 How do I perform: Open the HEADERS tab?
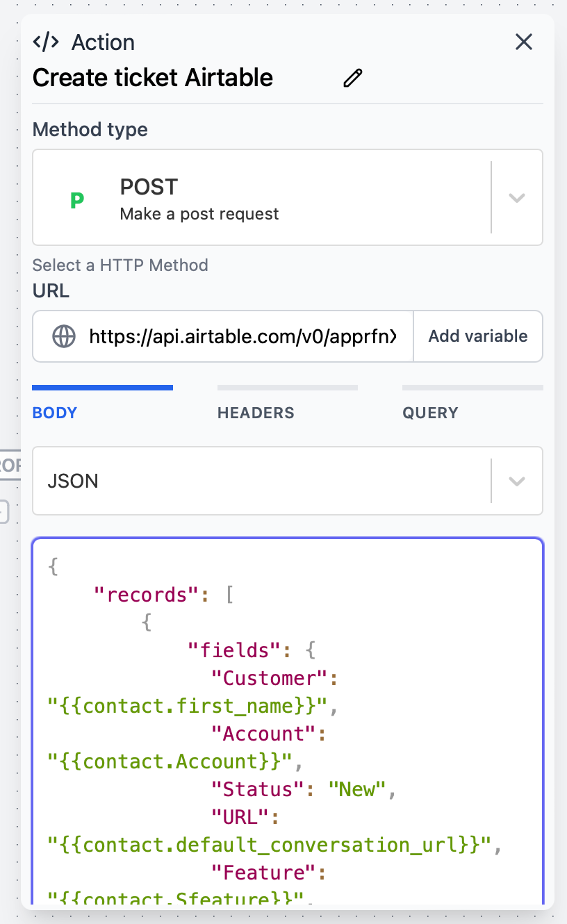pos(256,413)
